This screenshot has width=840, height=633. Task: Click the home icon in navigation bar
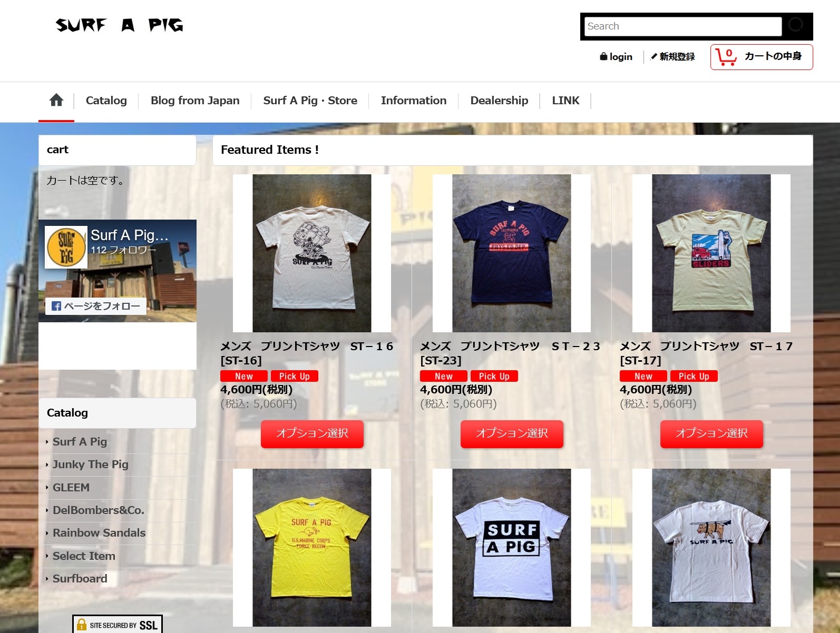56,100
